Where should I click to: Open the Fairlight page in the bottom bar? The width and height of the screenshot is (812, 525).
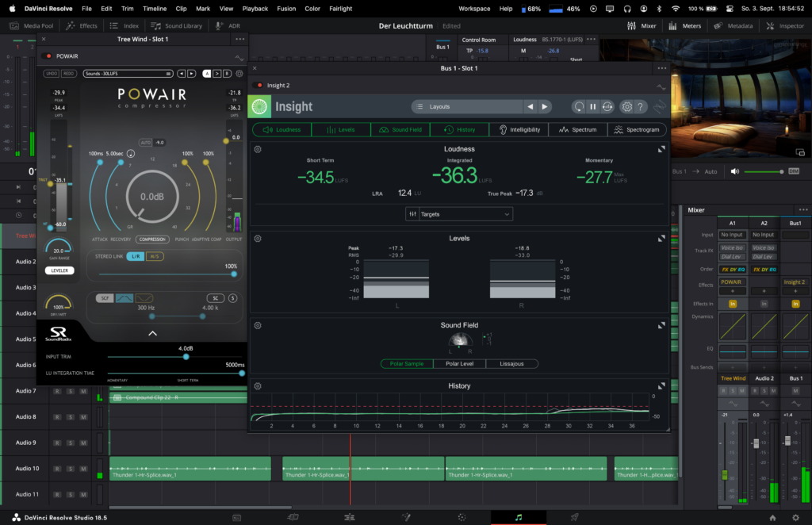[519, 517]
